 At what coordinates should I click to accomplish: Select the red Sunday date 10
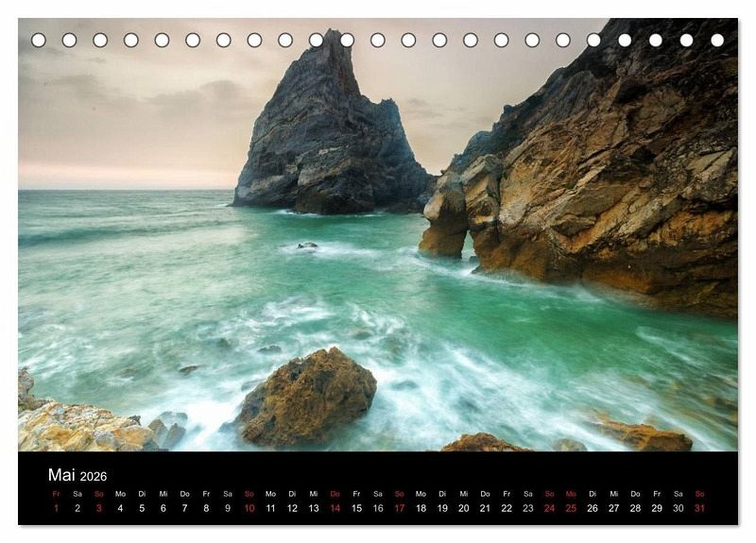[x=249, y=508]
